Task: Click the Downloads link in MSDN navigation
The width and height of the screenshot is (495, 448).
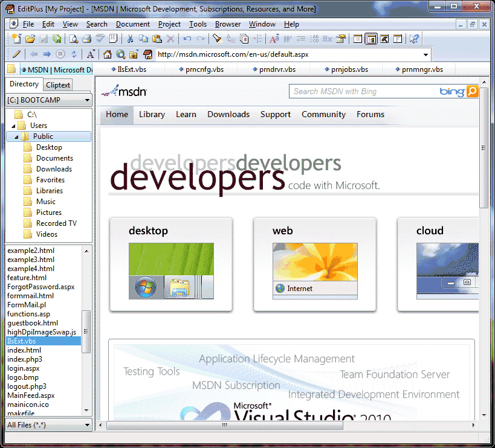Action: [x=228, y=114]
